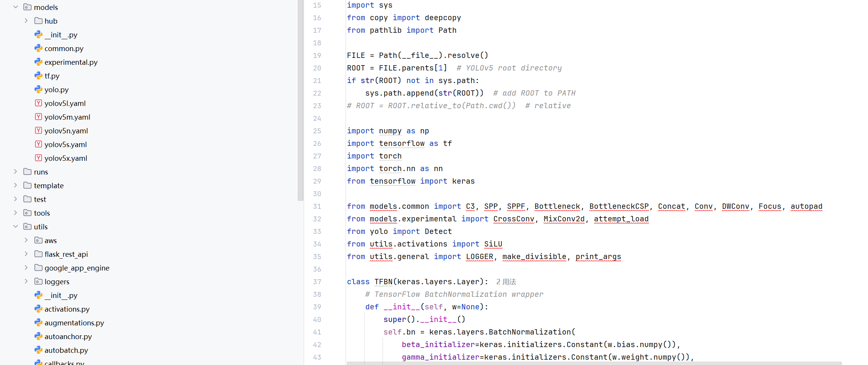
Task: Click Python icon next to autobatch.py
Action: [38, 350]
